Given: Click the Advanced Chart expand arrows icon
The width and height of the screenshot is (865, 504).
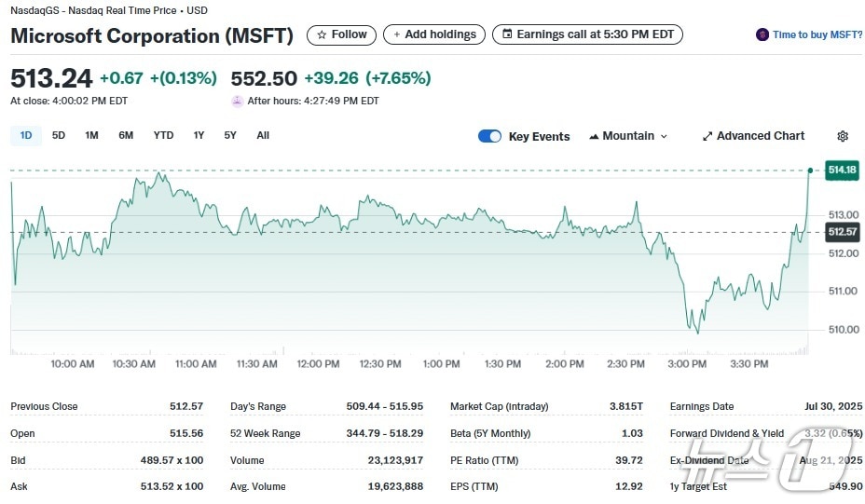Looking at the screenshot, I should tap(707, 136).
